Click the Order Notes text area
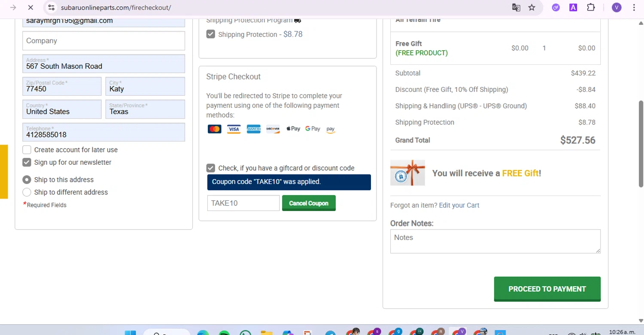The height and width of the screenshot is (335, 644). (x=495, y=241)
